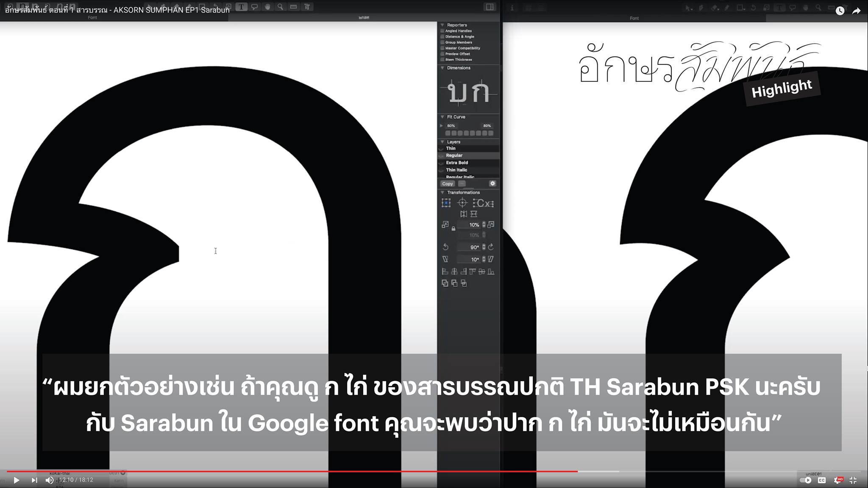Click the Watch Later clock icon
Screen dimensions: 868x488
840,11
